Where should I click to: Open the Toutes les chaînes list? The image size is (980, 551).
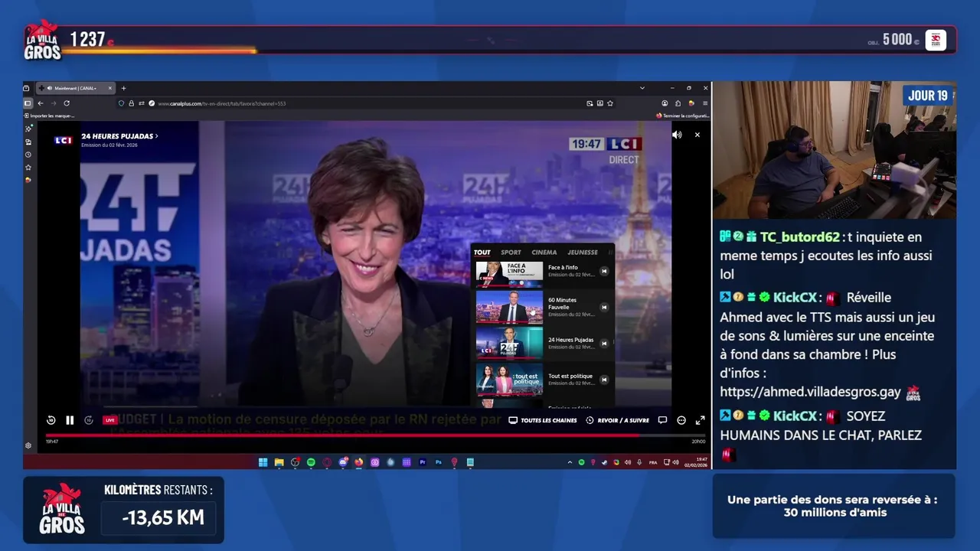coord(543,420)
